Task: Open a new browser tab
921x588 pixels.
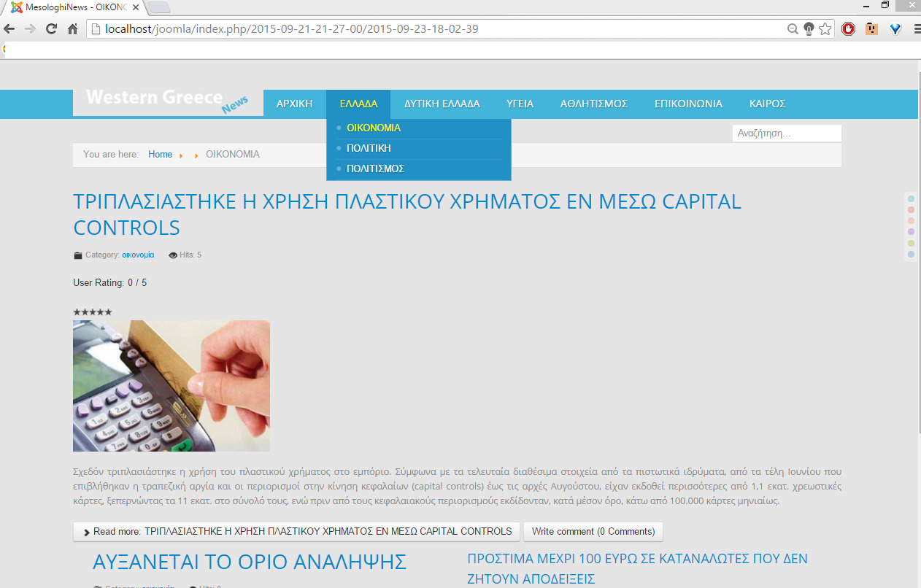Action: [x=159, y=7]
